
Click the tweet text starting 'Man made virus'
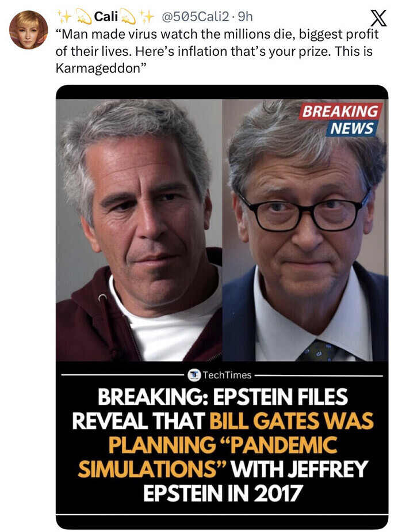point(217,51)
